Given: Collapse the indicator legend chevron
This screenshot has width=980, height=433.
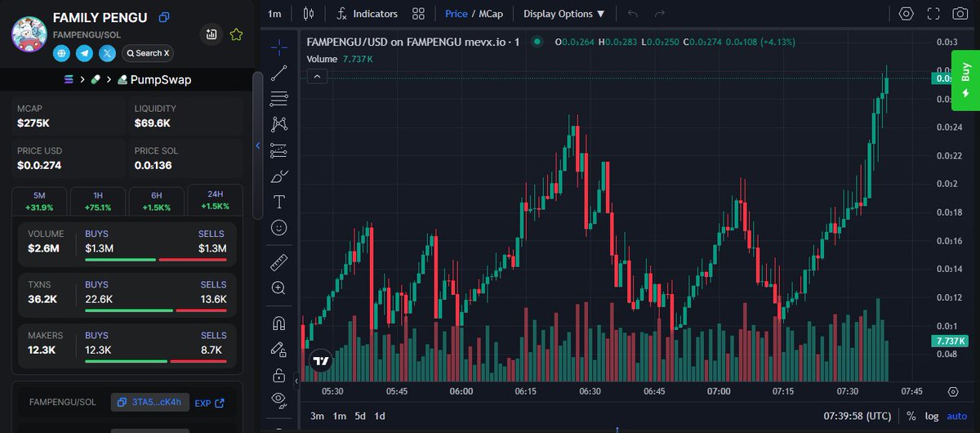Looking at the screenshot, I should [x=317, y=76].
